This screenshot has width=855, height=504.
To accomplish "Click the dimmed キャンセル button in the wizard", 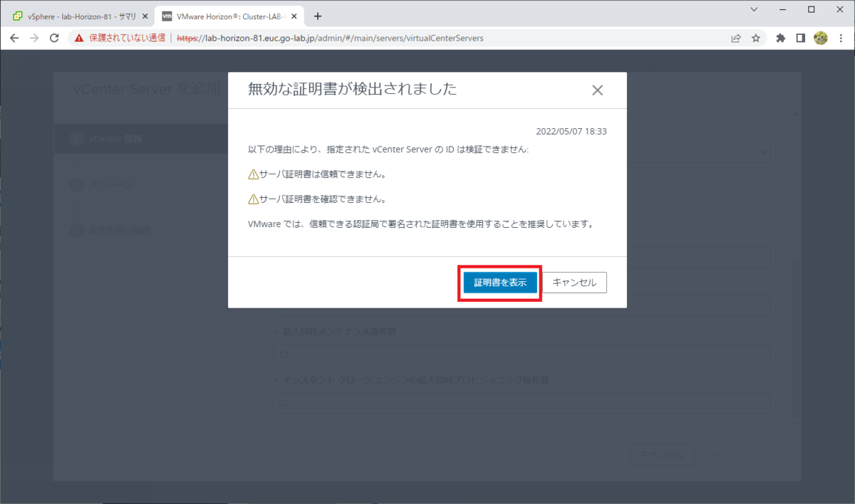I will [662, 455].
